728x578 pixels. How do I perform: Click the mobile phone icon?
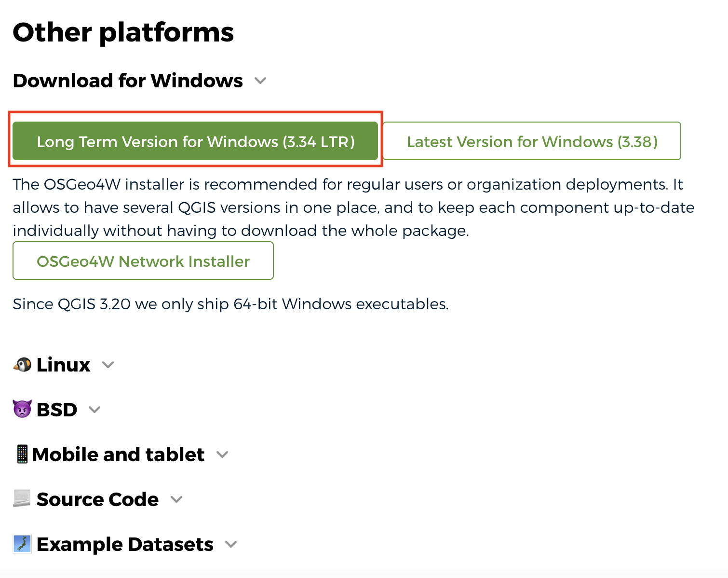click(22, 454)
